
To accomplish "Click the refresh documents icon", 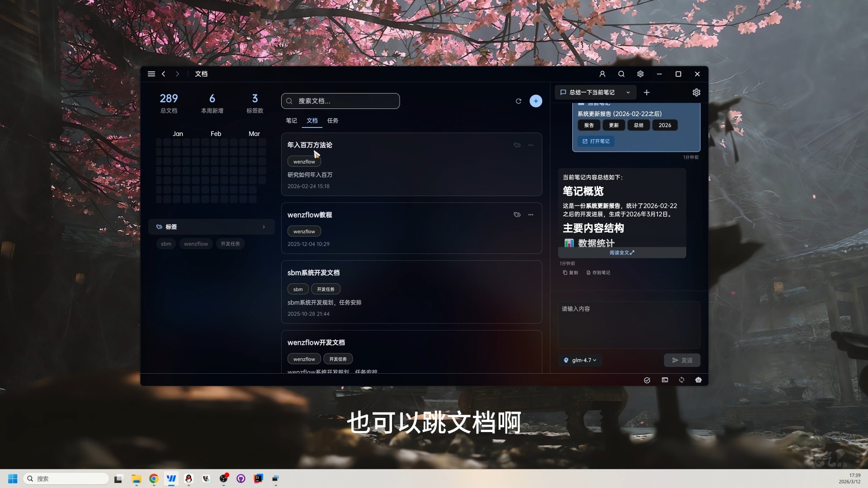I will pyautogui.click(x=519, y=101).
